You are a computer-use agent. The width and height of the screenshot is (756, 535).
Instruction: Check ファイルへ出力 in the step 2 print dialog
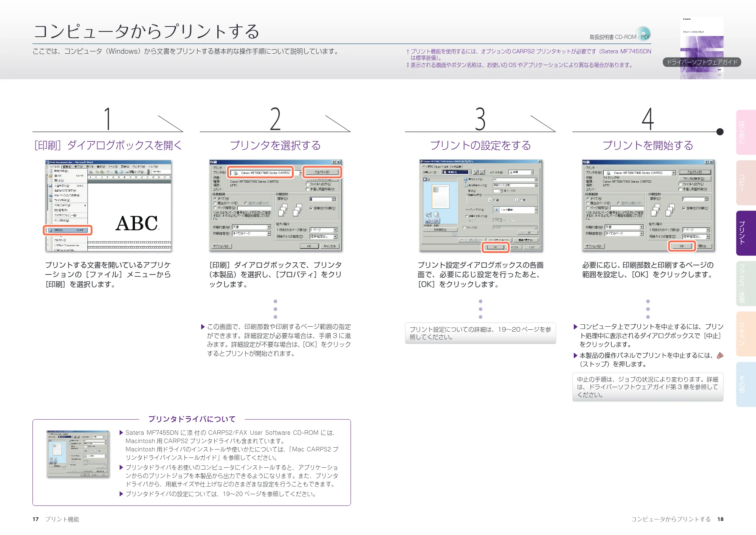click(x=307, y=184)
